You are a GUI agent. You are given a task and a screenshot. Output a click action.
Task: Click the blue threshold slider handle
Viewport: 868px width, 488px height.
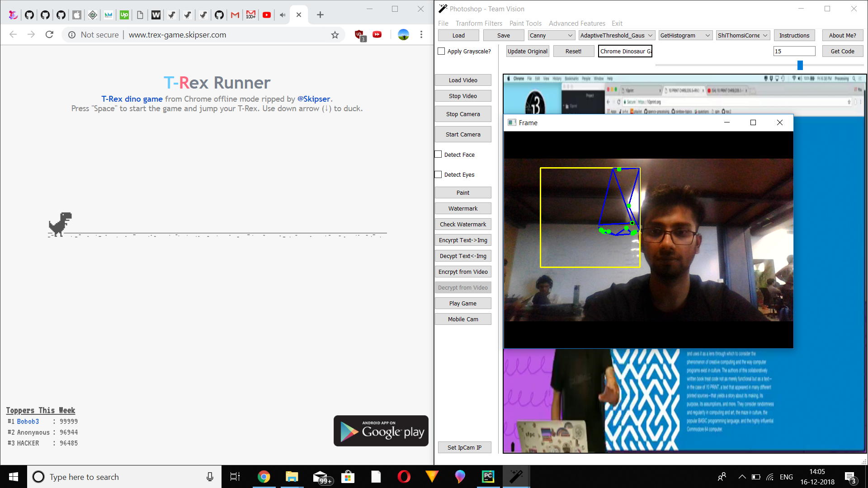click(800, 66)
